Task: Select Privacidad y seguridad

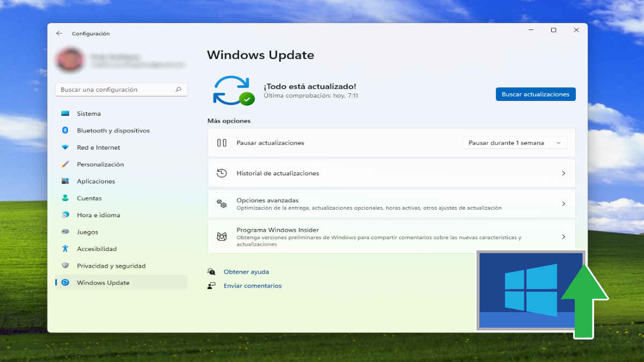Action: [x=122, y=265]
